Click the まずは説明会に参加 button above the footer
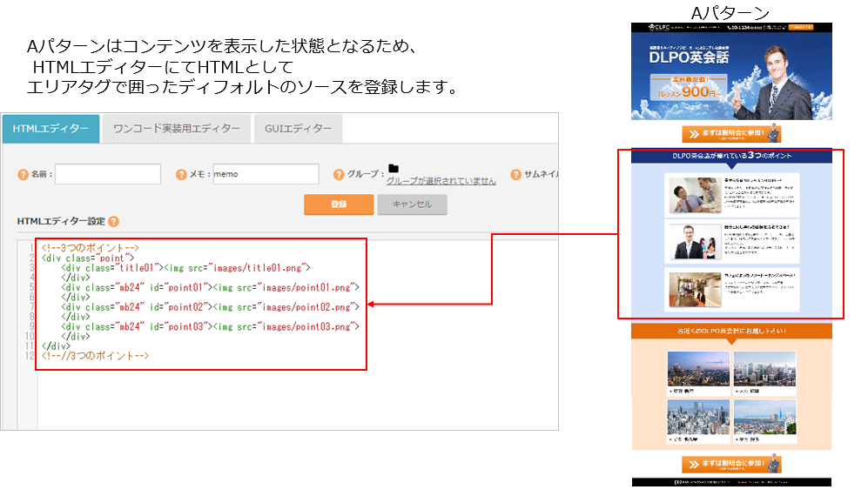This screenshot has width=868, height=503. click(x=731, y=464)
